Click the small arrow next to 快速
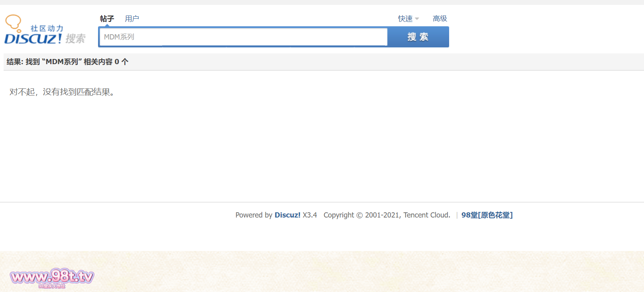Viewport: 644px width, 292px height. [417, 19]
